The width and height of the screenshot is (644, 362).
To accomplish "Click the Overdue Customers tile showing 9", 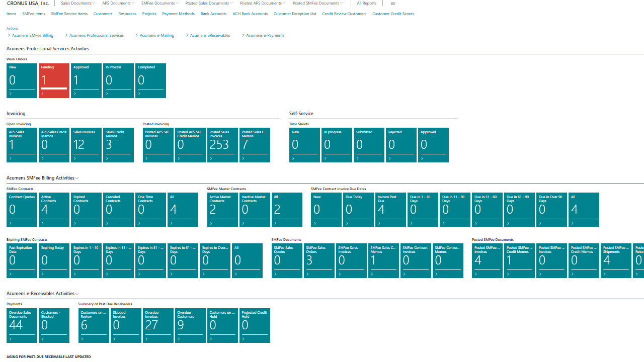I will coord(190,325).
